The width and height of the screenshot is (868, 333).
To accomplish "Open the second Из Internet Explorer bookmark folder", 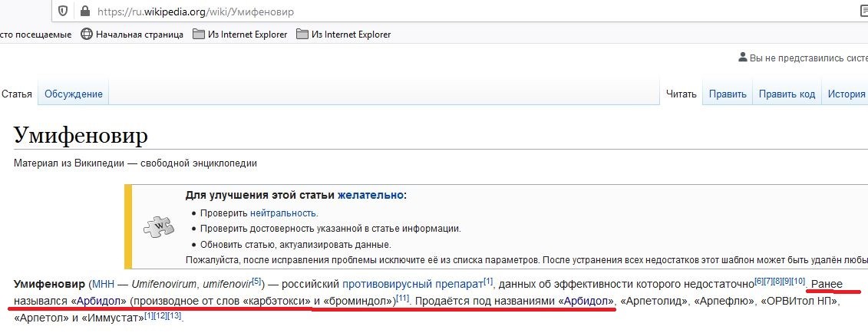I will click(343, 35).
